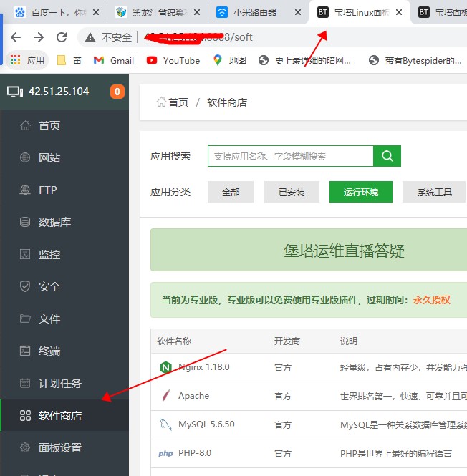Click the 软件商店 breadcrumb
Viewport: 467px width, 476px height.
tap(227, 102)
